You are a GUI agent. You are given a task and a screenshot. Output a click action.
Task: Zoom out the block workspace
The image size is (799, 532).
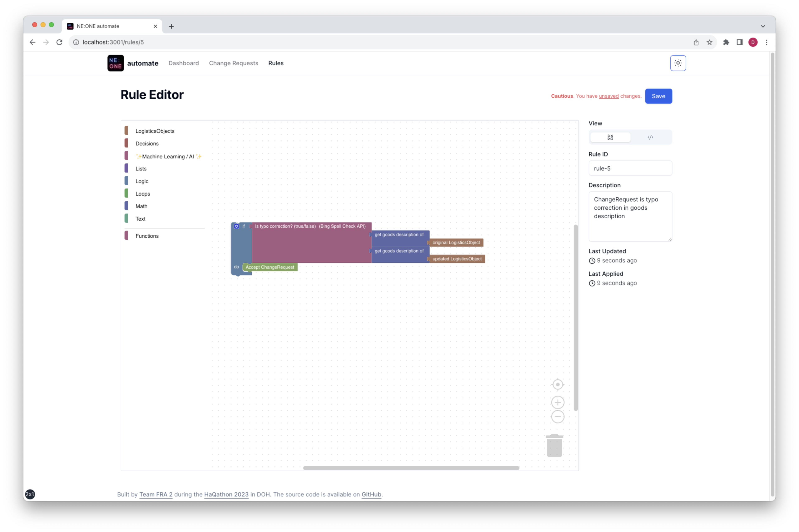[x=557, y=417]
